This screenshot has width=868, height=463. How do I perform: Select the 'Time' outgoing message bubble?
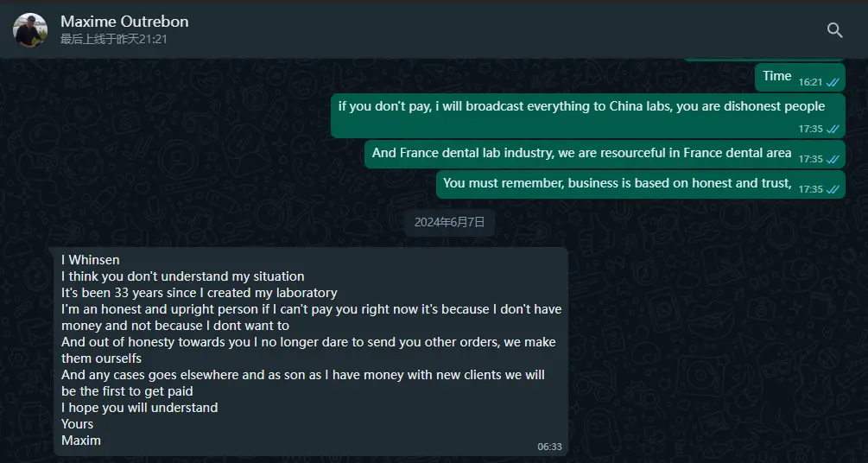pos(800,78)
